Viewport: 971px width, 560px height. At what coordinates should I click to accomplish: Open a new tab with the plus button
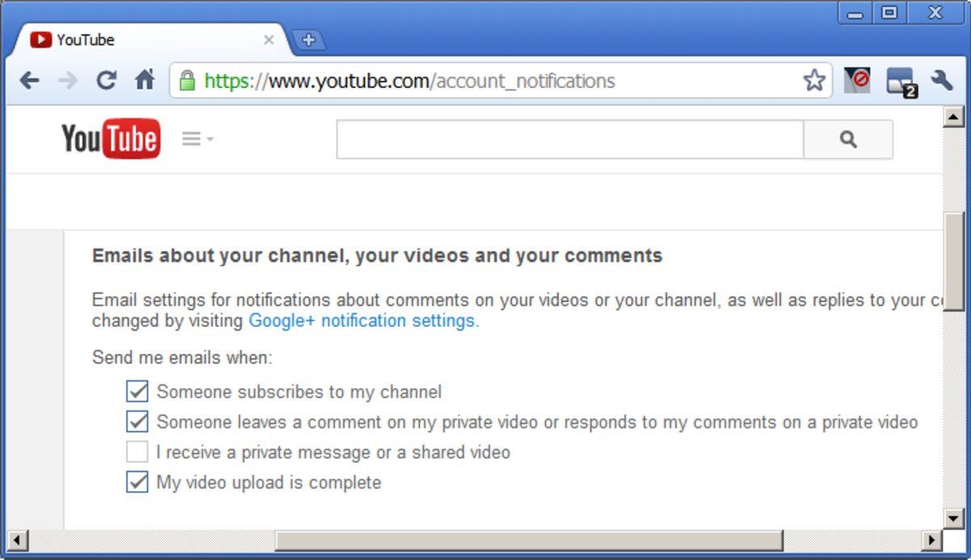308,40
